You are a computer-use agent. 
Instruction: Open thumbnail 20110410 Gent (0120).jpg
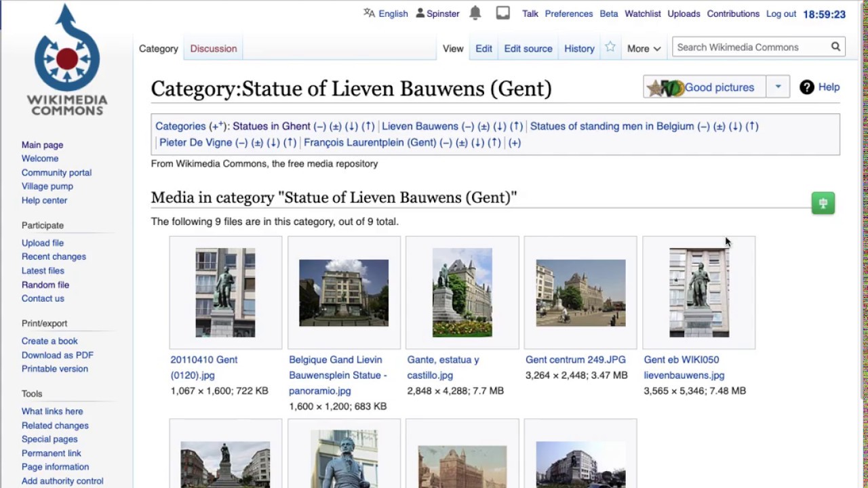coord(225,293)
